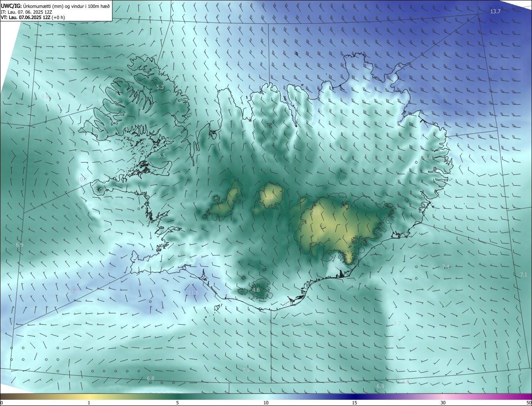This screenshot has width=532, height=406.
Task: Click the '10' tick on the colour scale
Action: [266, 403]
